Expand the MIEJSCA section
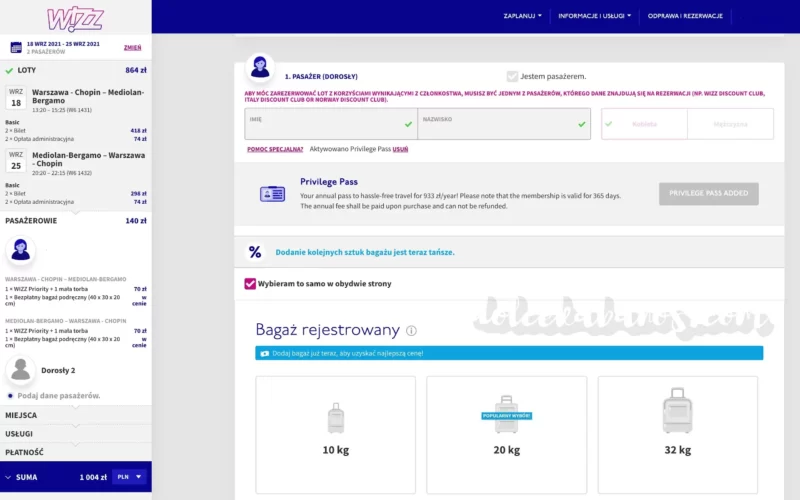Viewport: 800px width, 500px height. tap(76, 415)
